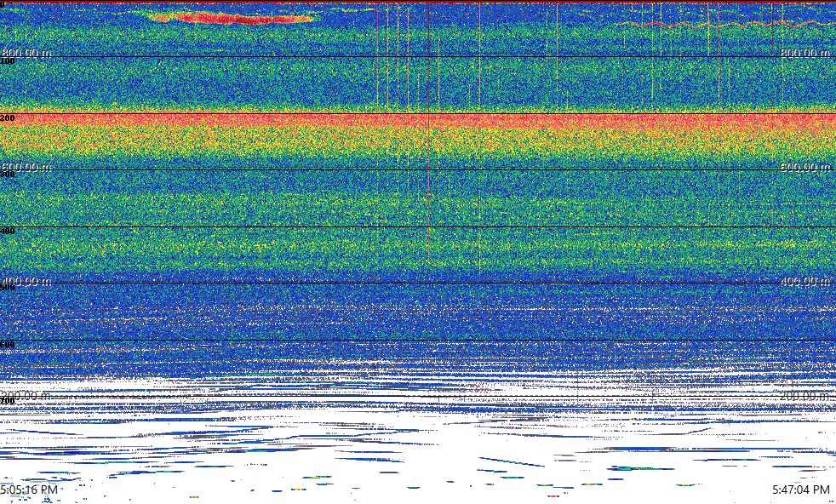Click the right-side 200.00 m range label
The image size is (836, 504).
pyautogui.click(x=805, y=396)
